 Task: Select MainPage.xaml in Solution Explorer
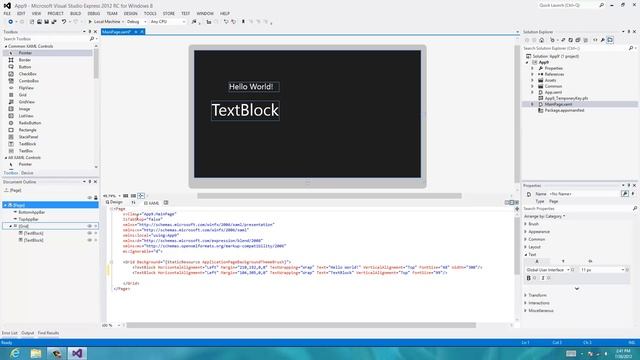click(558, 104)
